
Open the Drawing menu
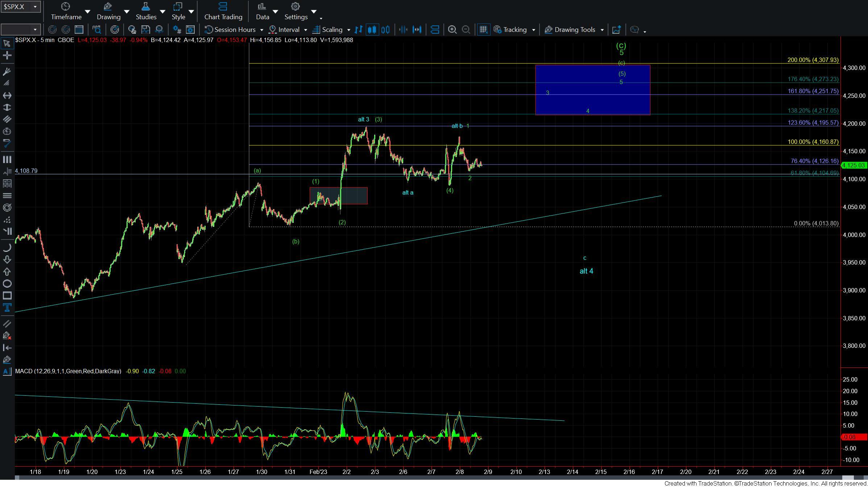pos(108,11)
